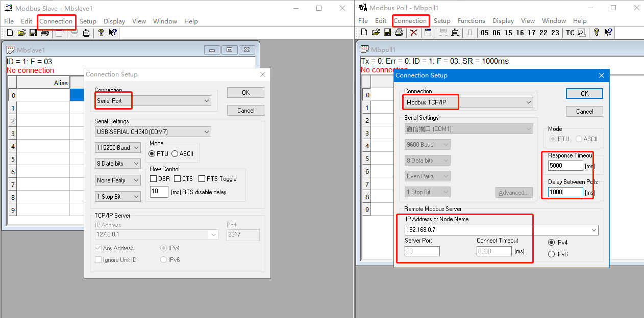Toggle the RTS Toggle checkbox

tap(202, 179)
